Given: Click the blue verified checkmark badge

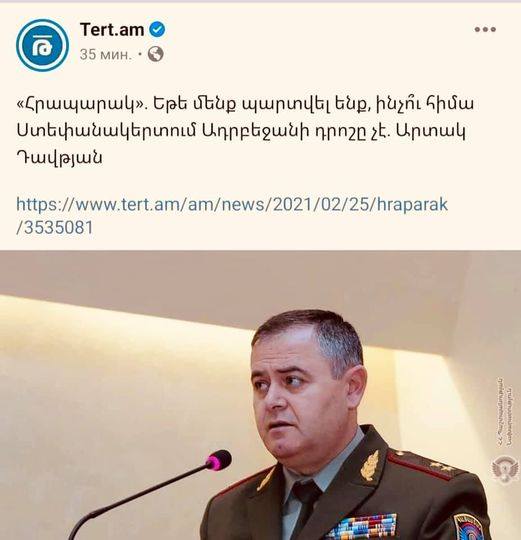Looking at the screenshot, I should (x=157, y=30).
